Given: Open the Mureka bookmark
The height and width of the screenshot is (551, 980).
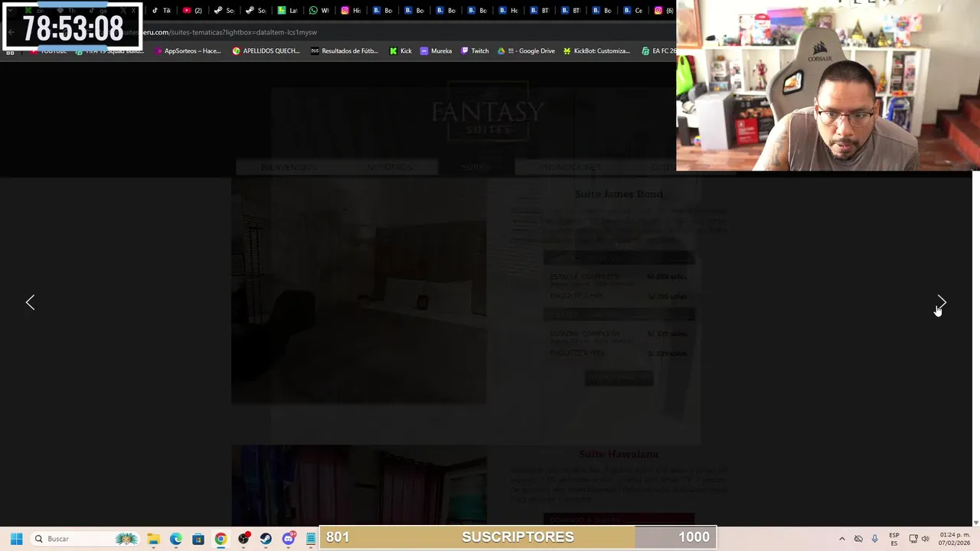Looking at the screenshot, I should 436,51.
